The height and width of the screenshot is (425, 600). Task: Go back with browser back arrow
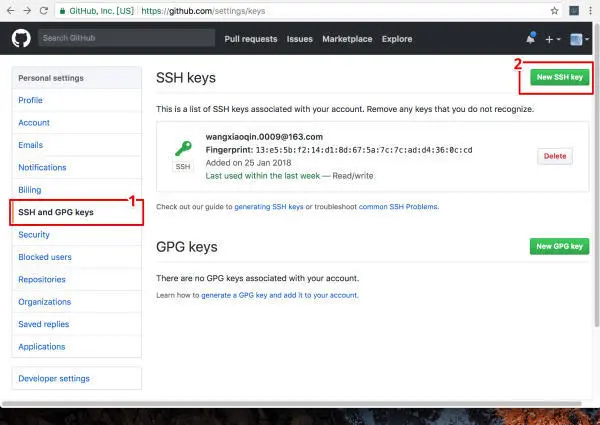(x=10, y=11)
